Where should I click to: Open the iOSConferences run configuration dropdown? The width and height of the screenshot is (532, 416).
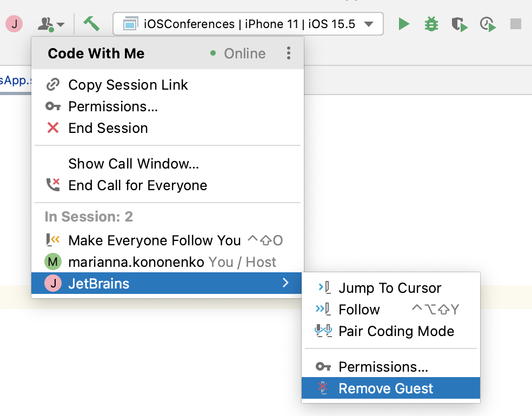coord(248,24)
